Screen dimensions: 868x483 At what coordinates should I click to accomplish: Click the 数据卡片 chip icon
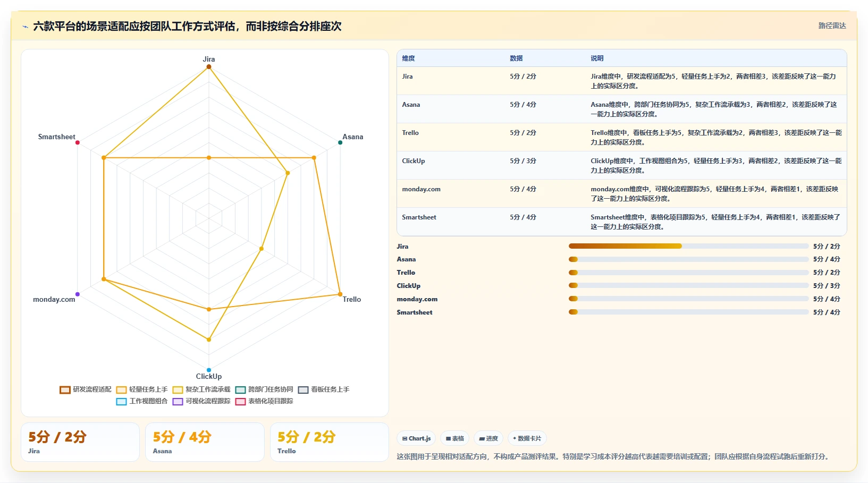point(515,439)
